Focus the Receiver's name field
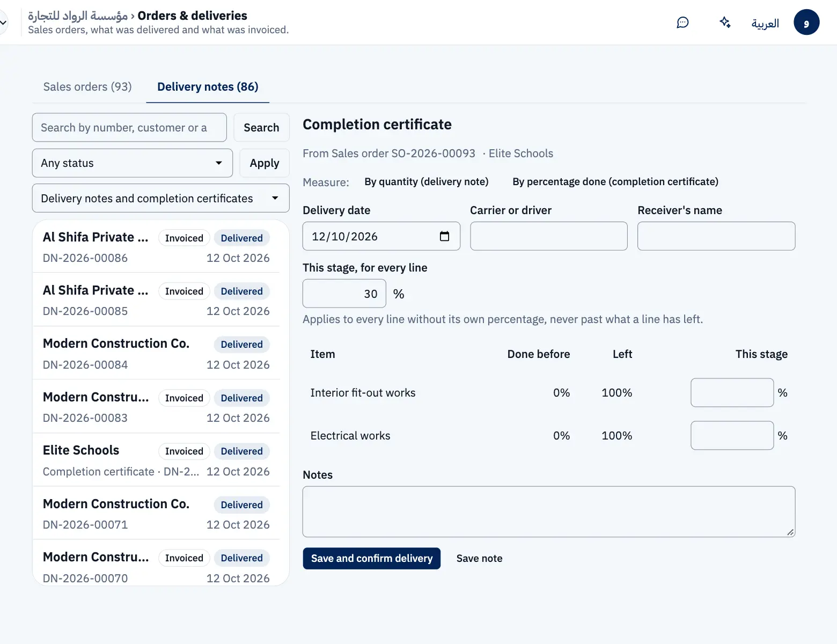The image size is (837, 644). (x=716, y=236)
